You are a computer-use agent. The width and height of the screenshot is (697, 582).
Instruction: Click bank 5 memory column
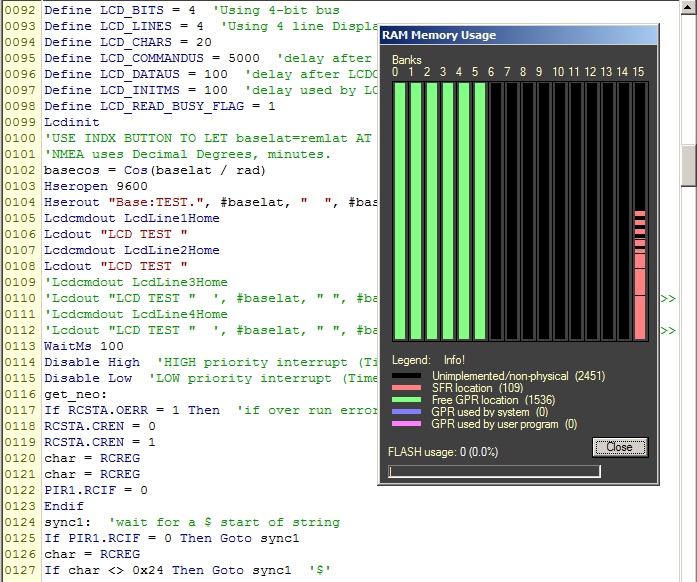(480, 211)
